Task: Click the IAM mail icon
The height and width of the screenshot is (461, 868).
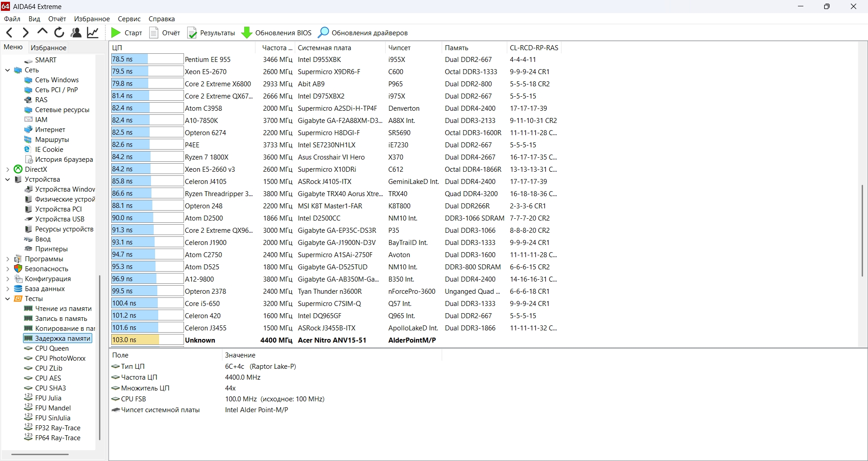Action: [28, 120]
